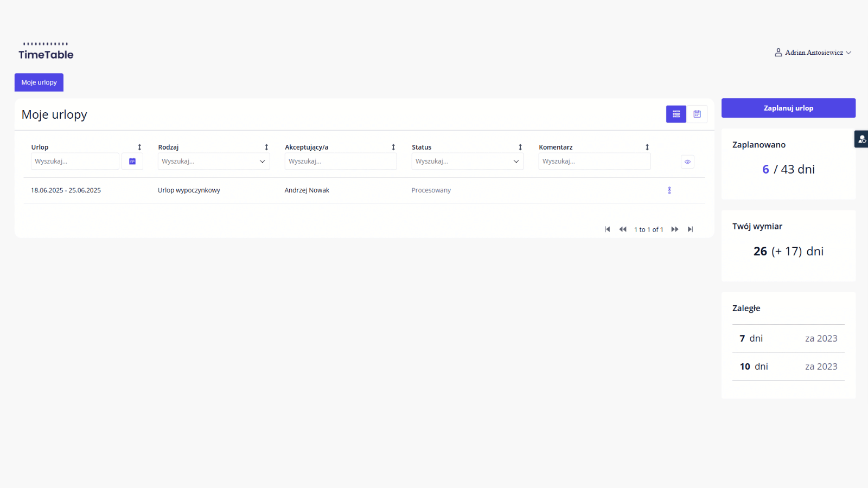Go to the last page
Image resolution: width=868 pixels, height=488 pixels.
690,229
